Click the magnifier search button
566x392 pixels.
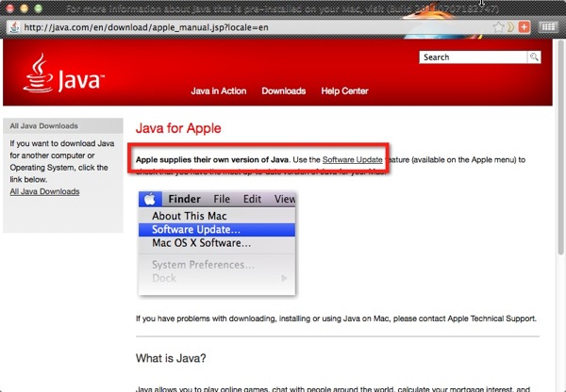[x=534, y=57]
